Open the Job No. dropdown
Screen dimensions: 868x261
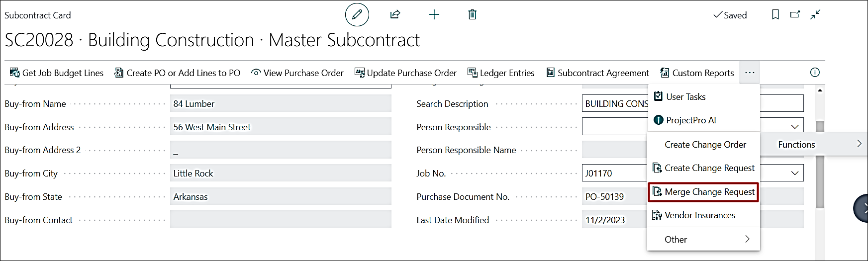tap(794, 173)
